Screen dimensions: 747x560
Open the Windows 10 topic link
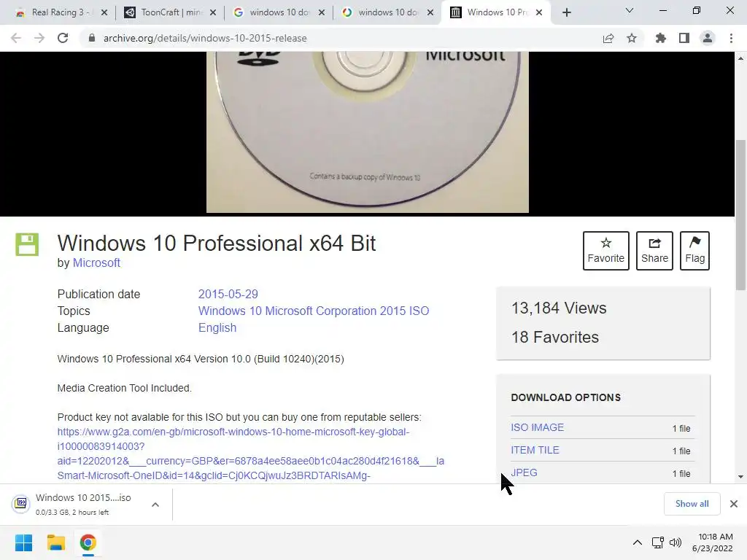click(230, 311)
